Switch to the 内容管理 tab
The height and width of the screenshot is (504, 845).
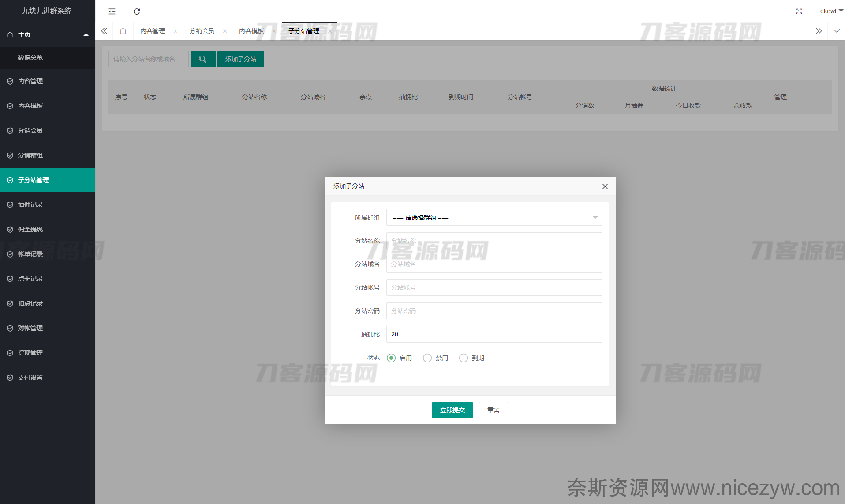pyautogui.click(x=153, y=31)
